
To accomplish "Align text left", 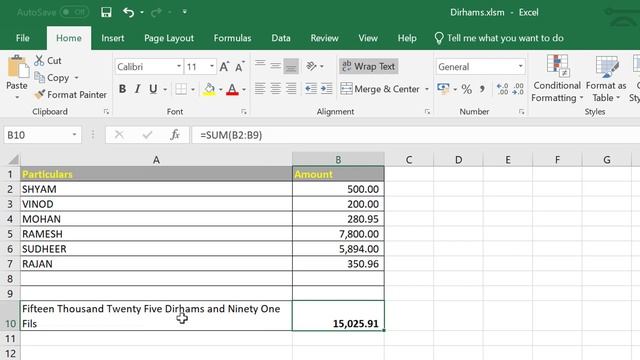I will pos(260,89).
